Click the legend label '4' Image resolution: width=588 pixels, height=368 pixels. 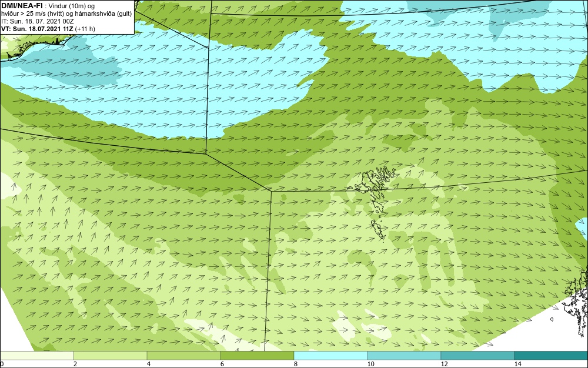pyautogui.click(x=149, y=364)
